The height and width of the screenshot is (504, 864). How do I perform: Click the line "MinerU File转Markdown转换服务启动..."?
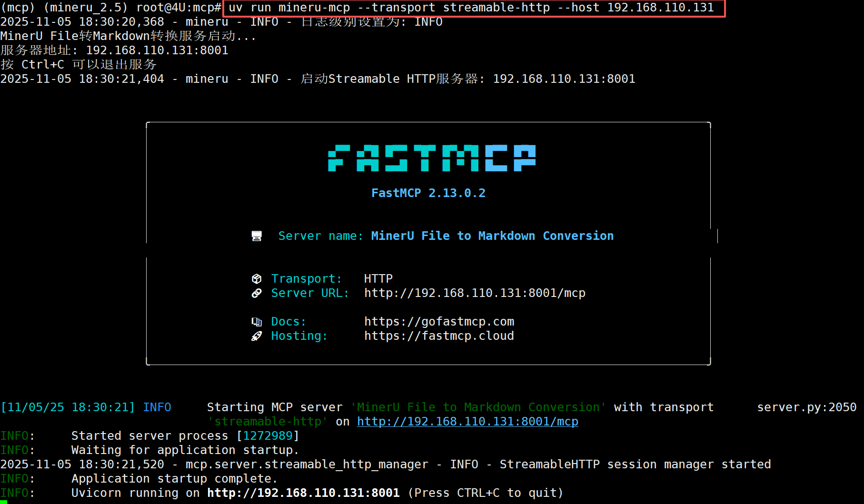(128, 36)
